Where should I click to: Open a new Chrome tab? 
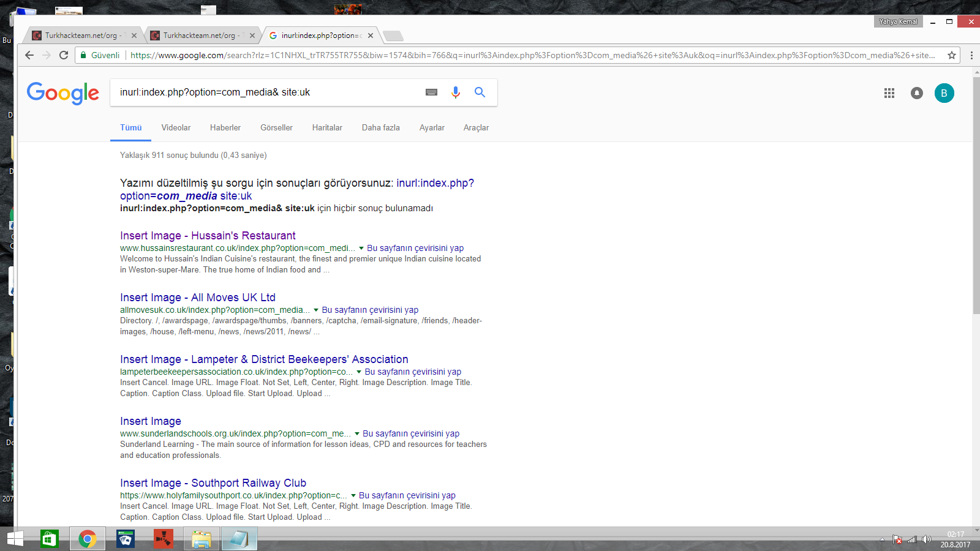[393, 36]
